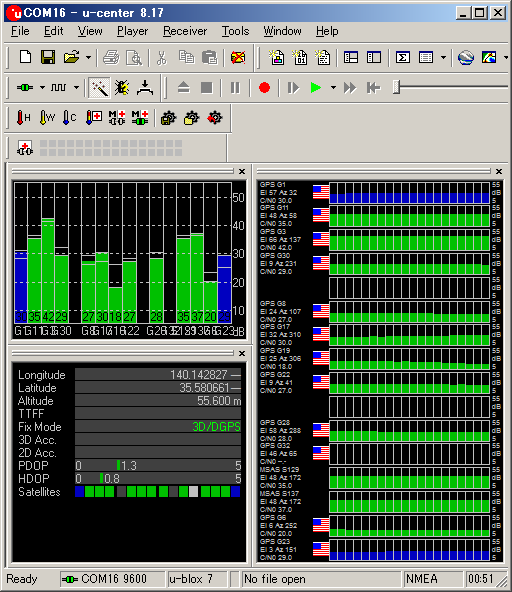Click the Copy icon

pos(186,57)
